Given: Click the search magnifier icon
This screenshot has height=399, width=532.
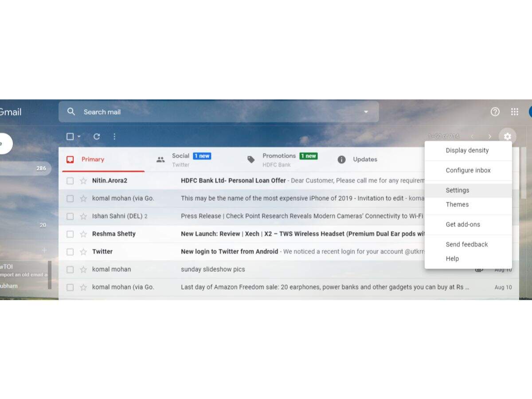Looking at the screenshot, I should [x=71, y=112].
